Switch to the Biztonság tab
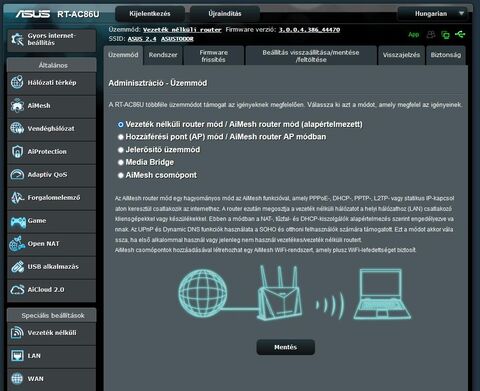 coord(446,55)
